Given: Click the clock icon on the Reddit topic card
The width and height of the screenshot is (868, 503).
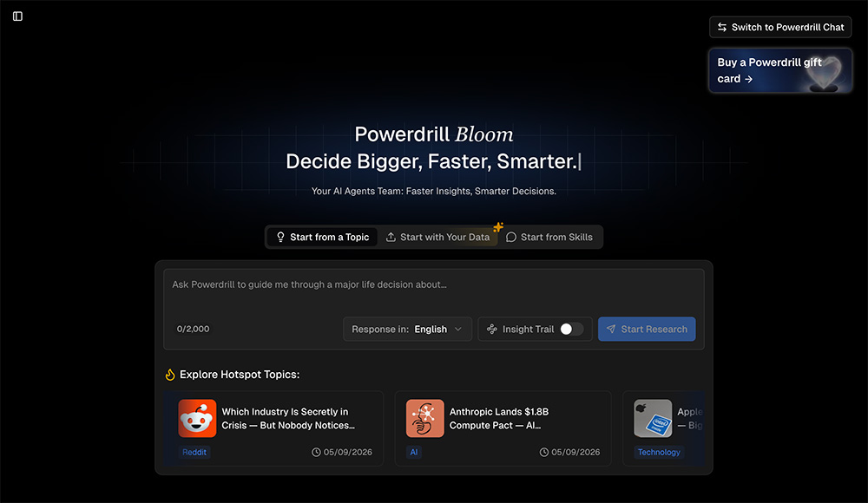Looking at the screenshot, I should [316, 452].
